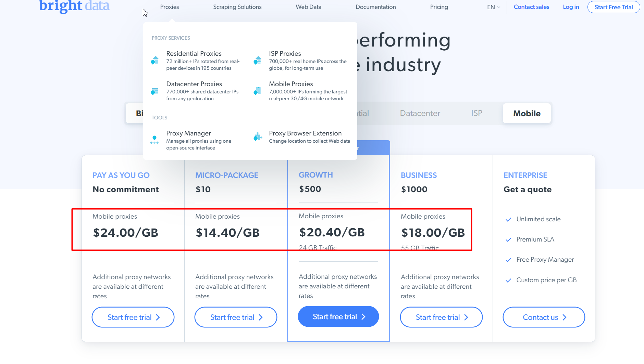Click the BUSINESS plan heading
Screen dimensions: 644x364
click(x=419, y=175)
